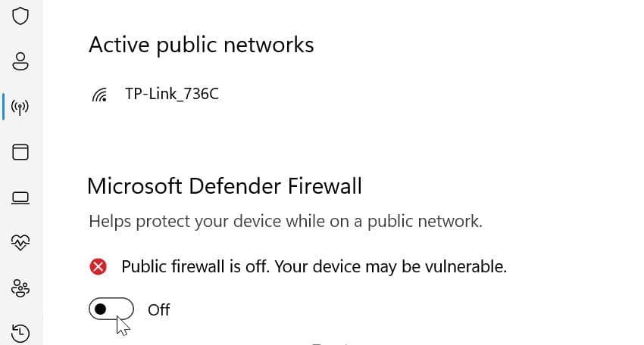
Task: Click the red error X icon
Action: [x=98, y=266]
